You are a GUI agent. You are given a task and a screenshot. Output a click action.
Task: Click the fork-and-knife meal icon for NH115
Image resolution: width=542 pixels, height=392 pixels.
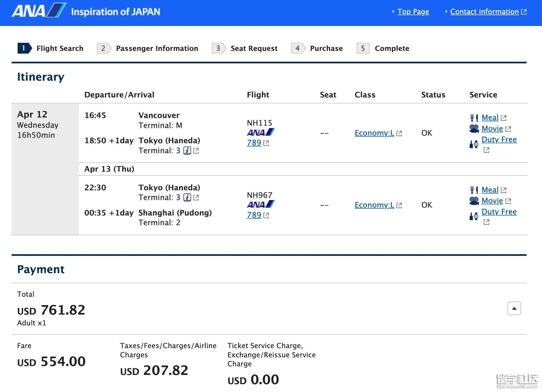[474, 118]
